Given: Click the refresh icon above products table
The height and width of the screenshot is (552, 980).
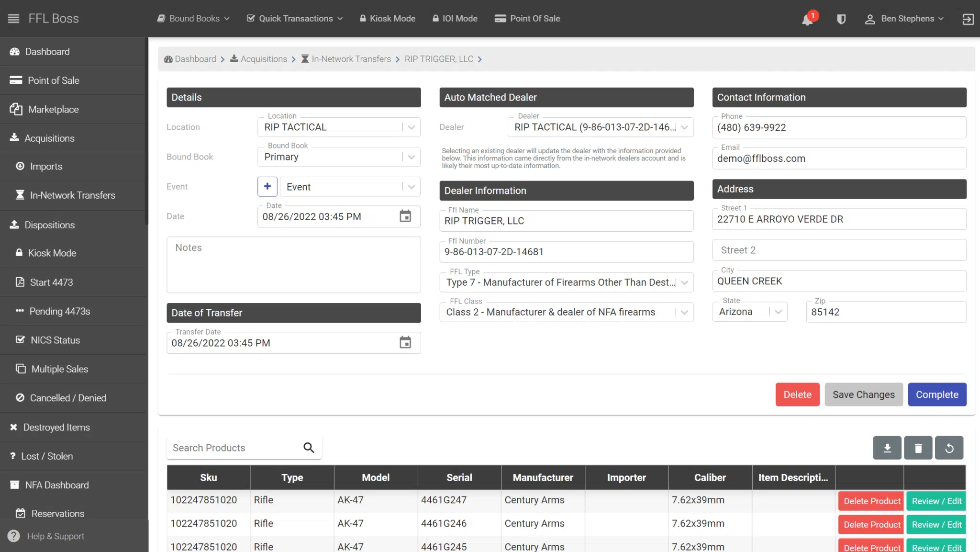Looking at the screenshot, I should 949,448.
